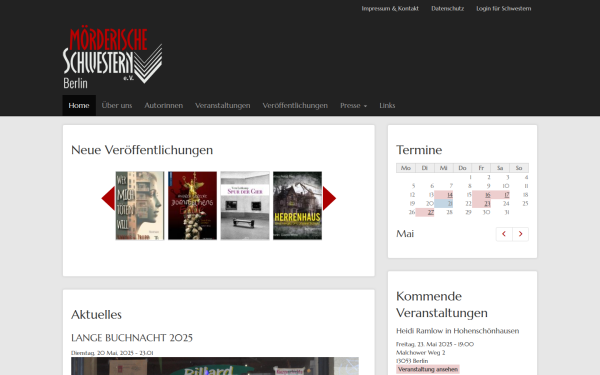Go to Veröffentlichungen page
600x375 pixels.
pos(295,106)
